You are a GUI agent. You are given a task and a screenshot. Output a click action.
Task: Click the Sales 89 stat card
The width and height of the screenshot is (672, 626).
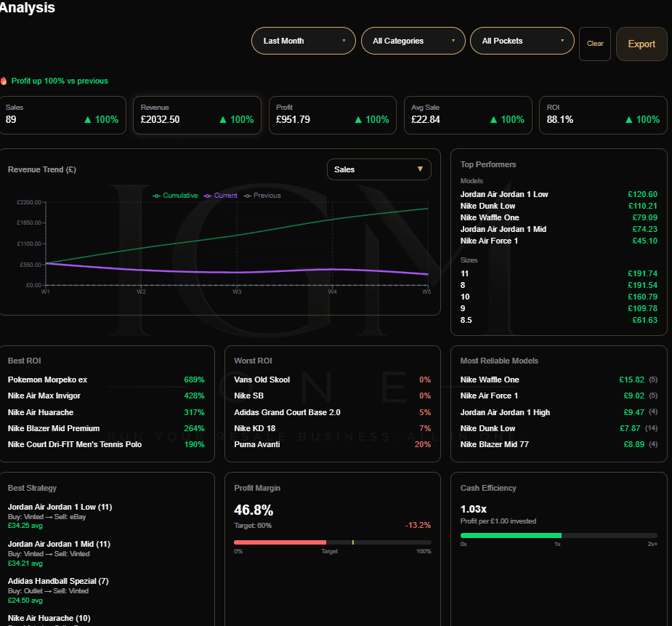pos(62,115)
